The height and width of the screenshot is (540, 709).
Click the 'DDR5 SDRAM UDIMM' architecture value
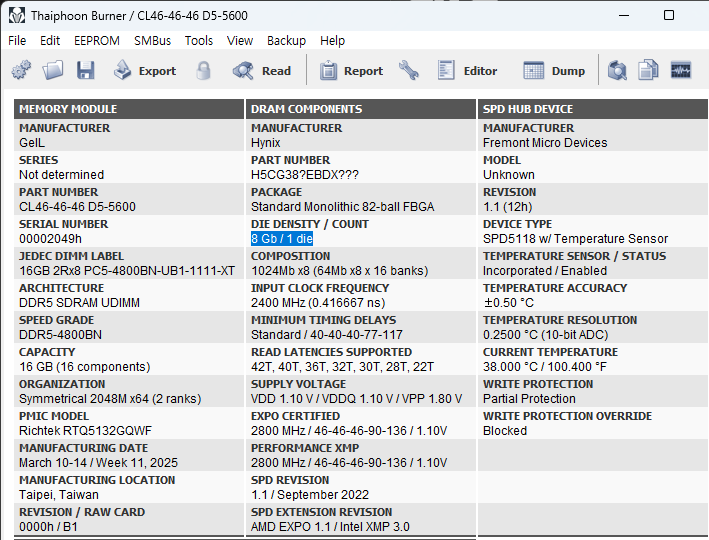[x=79, y=303]
